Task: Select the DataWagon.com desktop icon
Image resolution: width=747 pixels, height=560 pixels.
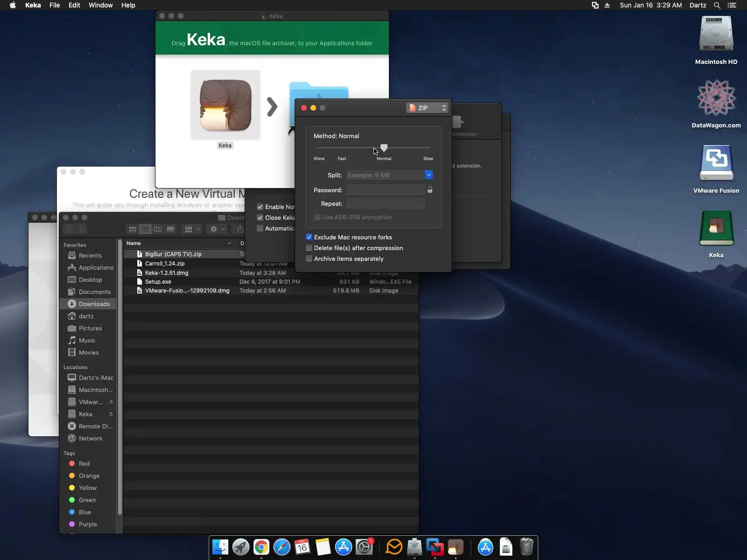Action: (716, 98)
